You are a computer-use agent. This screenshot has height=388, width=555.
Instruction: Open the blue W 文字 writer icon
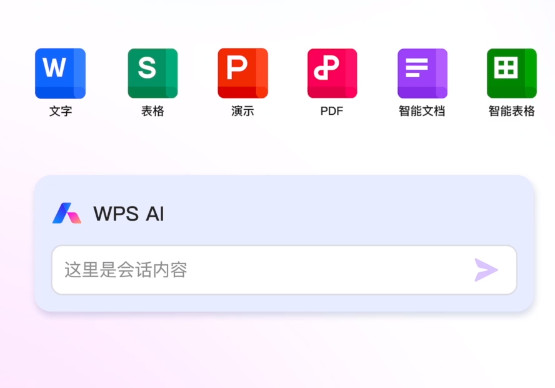point(60,73)
